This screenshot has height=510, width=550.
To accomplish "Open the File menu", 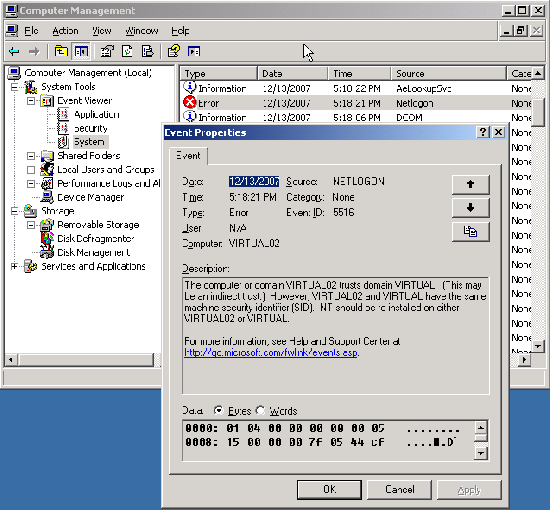I will [31, 31].
